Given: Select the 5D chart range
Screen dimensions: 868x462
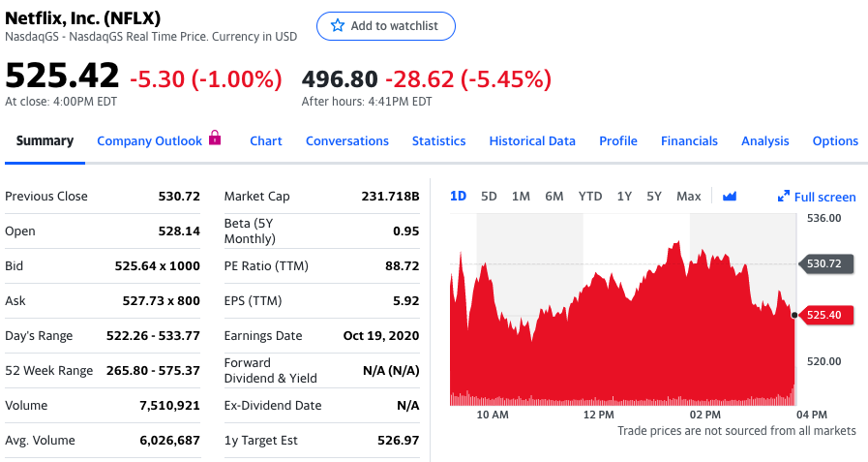Looking at the screenshot, I should (x=489, y=197).
